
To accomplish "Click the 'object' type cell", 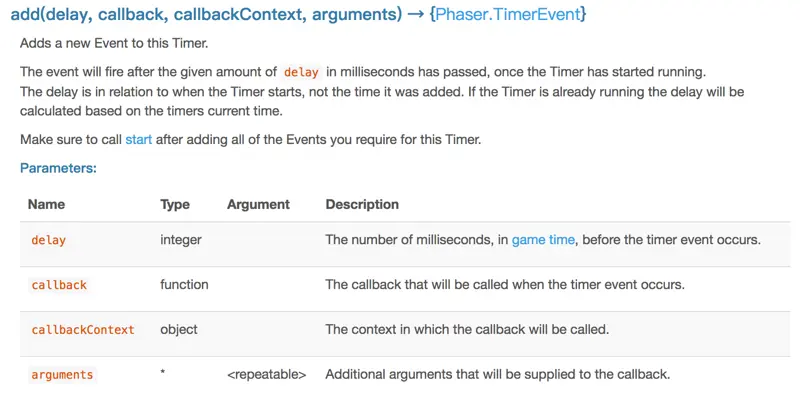I will [x=179, y=329].
